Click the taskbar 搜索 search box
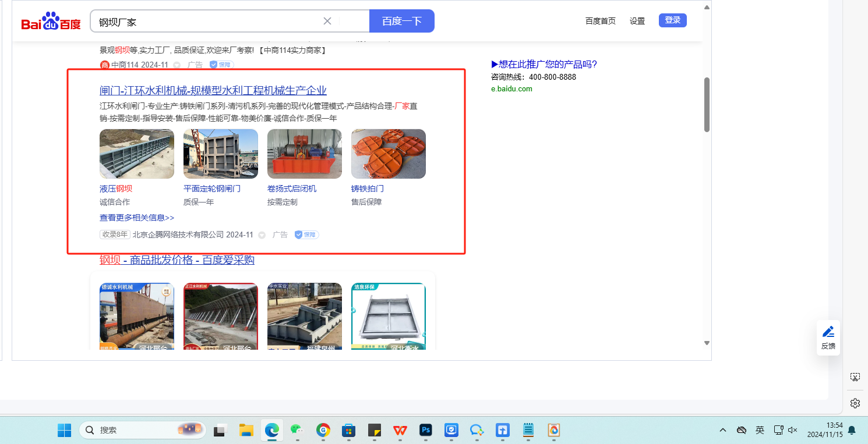 pos(143,430)
